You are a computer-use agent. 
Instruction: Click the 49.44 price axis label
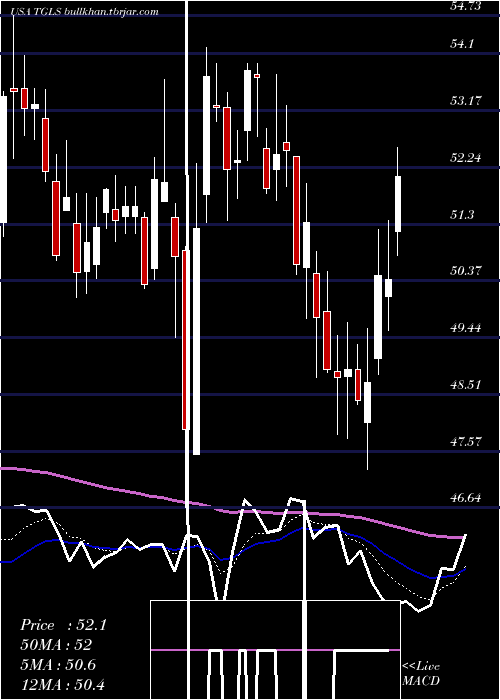point(466,328)
